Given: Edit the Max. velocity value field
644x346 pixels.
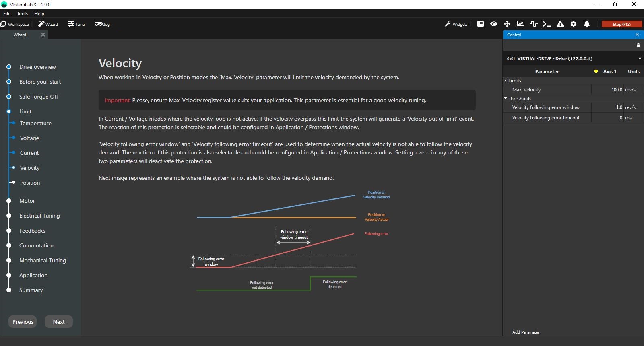Looking at the screenshot, I should tap(608, 90).
